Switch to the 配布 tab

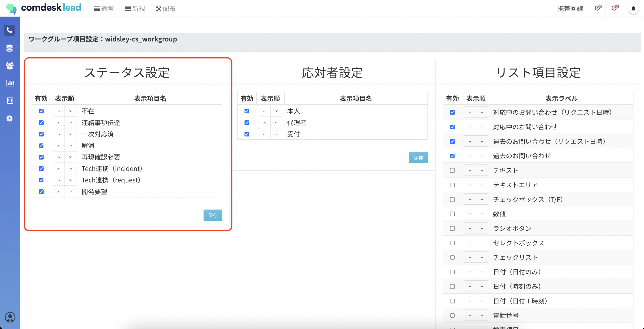tap(165, 9)
